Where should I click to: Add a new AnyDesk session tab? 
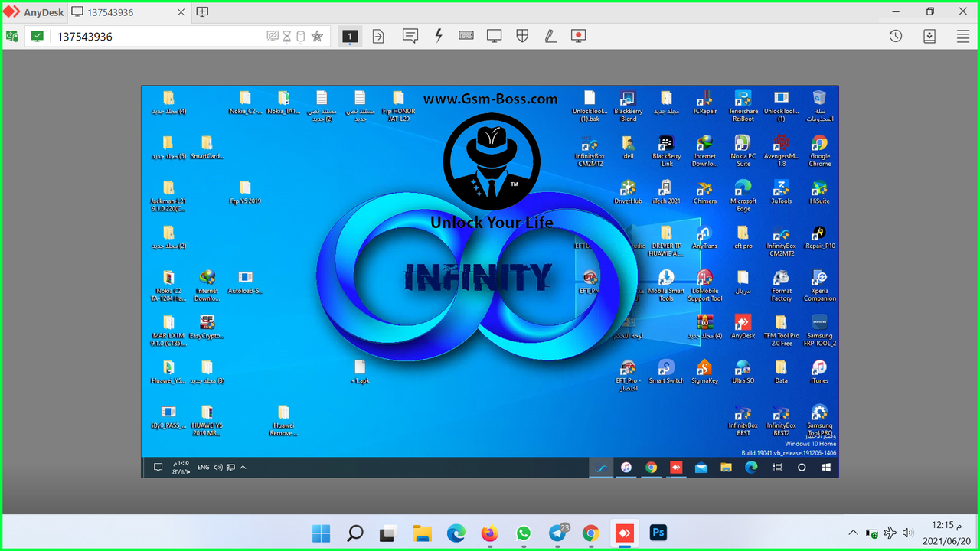pyautogui.click(x=202, y=12)
